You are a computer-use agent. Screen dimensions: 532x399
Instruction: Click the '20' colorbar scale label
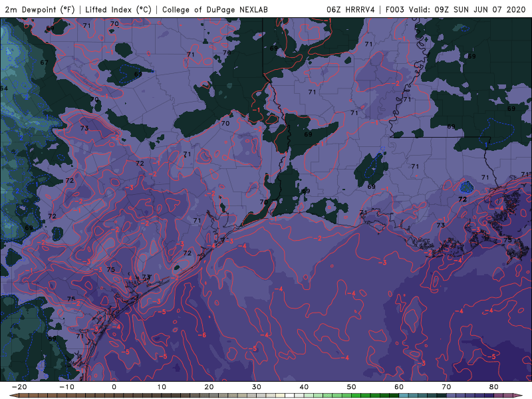[x=209, y=387]
